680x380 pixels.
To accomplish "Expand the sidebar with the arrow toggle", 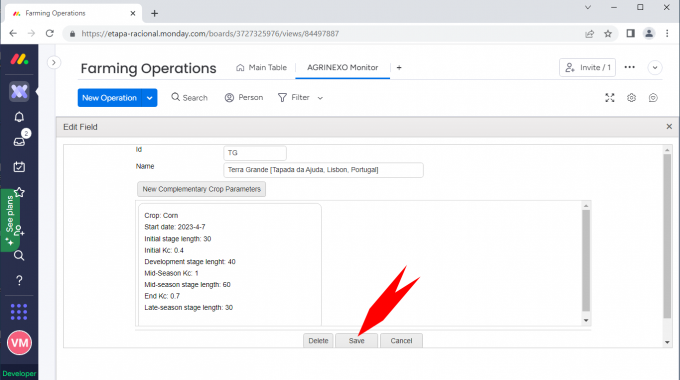I will pyautogui.click(x=54, y=62).
